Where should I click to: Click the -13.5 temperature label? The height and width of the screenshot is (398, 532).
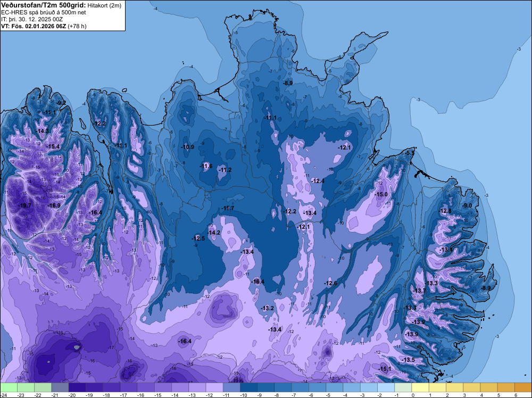pos(408,360)
